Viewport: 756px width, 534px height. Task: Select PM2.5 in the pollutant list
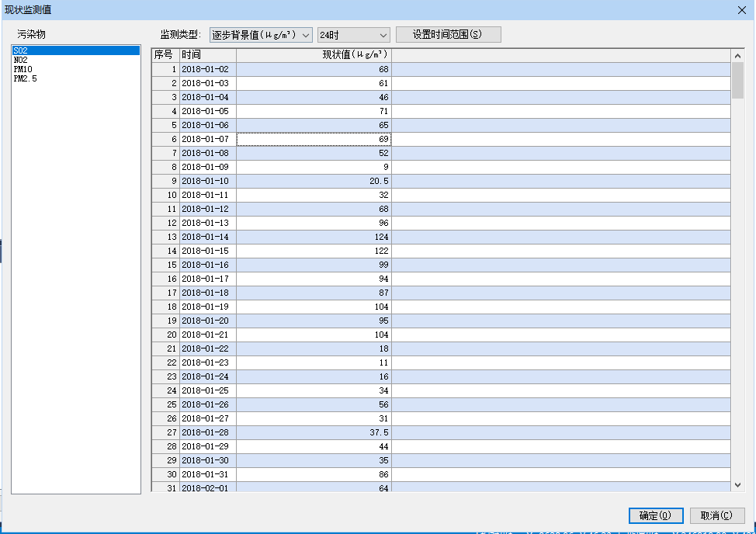pos(25,78)
